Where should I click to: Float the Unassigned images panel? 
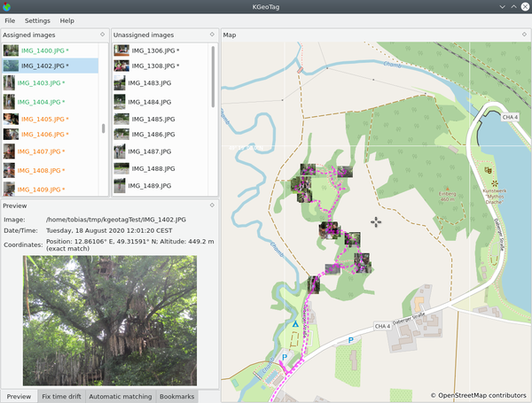click(x=213, y=35)
